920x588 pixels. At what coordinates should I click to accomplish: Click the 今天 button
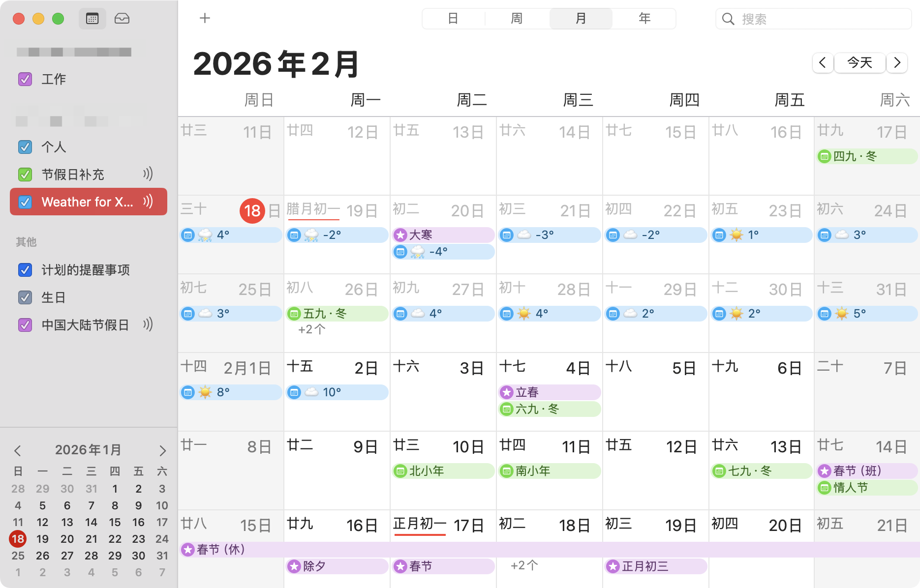coord(859,63)
